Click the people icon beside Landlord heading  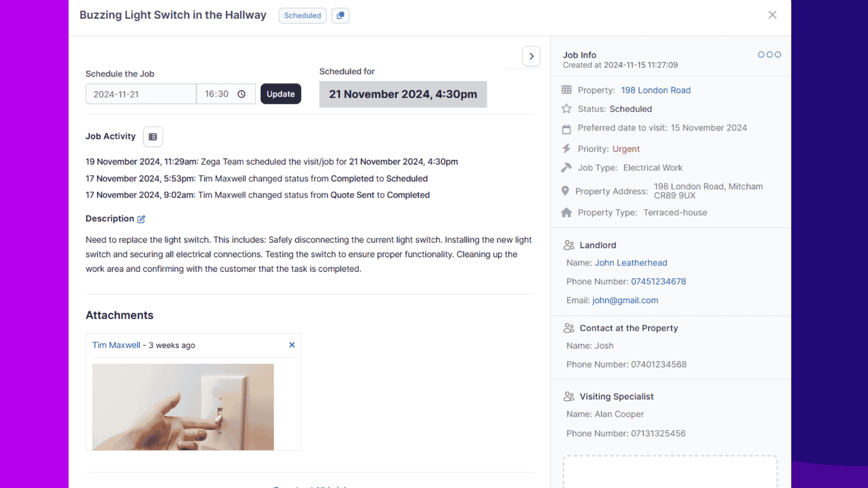pyautogui.click(x=569, y=245)
